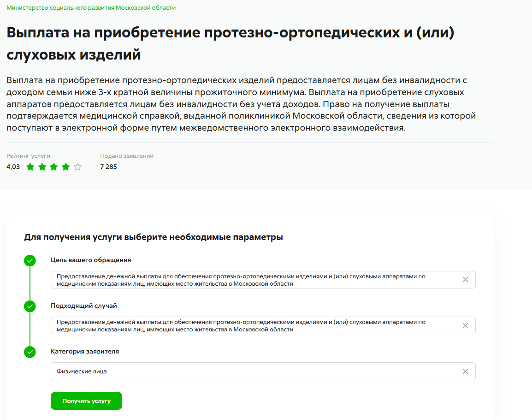This screenshot has width=532, height=420.
Task: Click the Подходящий случай label
Action: pyautogui.click(x=84, y=306)
